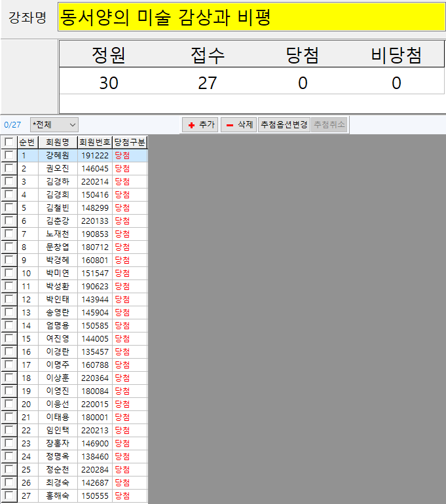The width and height of the screenshot is (446, 504).
Task: Select member number 220284
Action: (95, 469)
